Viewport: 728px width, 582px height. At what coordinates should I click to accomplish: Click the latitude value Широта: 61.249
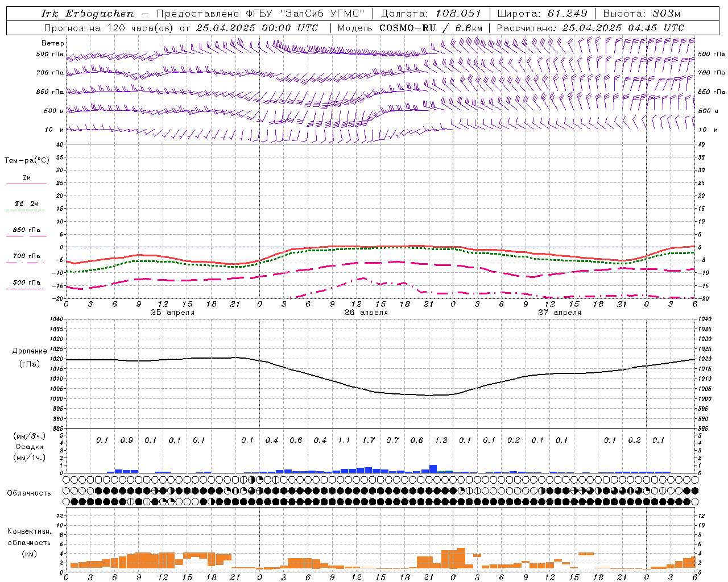coord(542,14)
